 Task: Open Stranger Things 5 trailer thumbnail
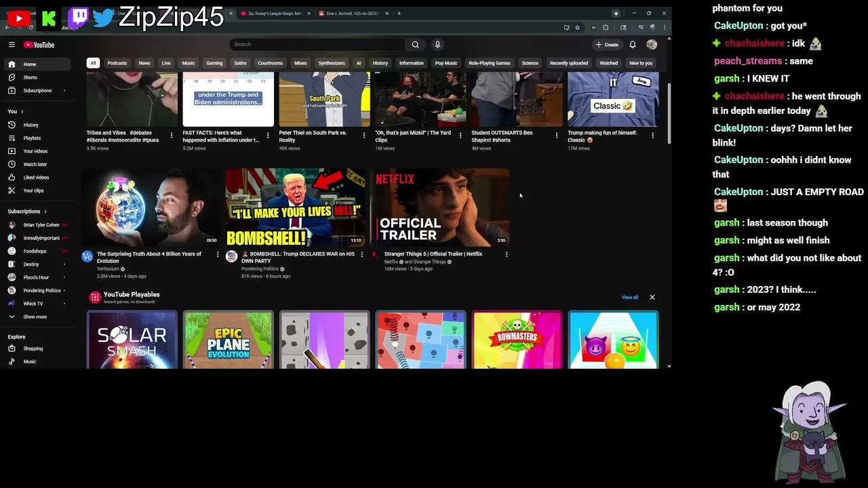click(x=439, y=207)
